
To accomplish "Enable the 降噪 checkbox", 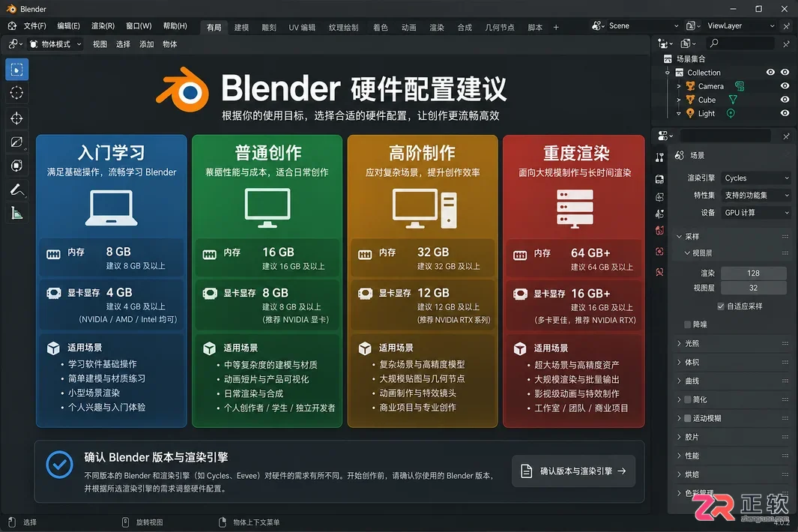I will click(688, 324).
